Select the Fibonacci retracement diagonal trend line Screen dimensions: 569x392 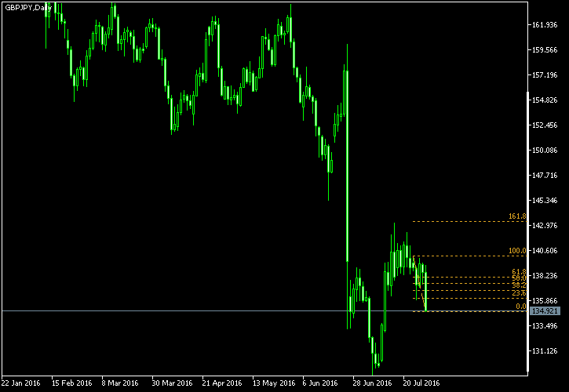pos(420,283)
